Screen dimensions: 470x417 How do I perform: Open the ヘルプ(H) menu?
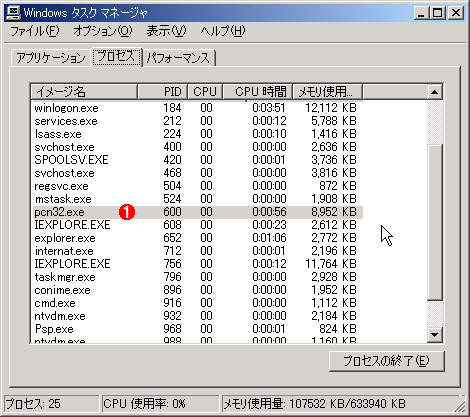coord(223,31)
